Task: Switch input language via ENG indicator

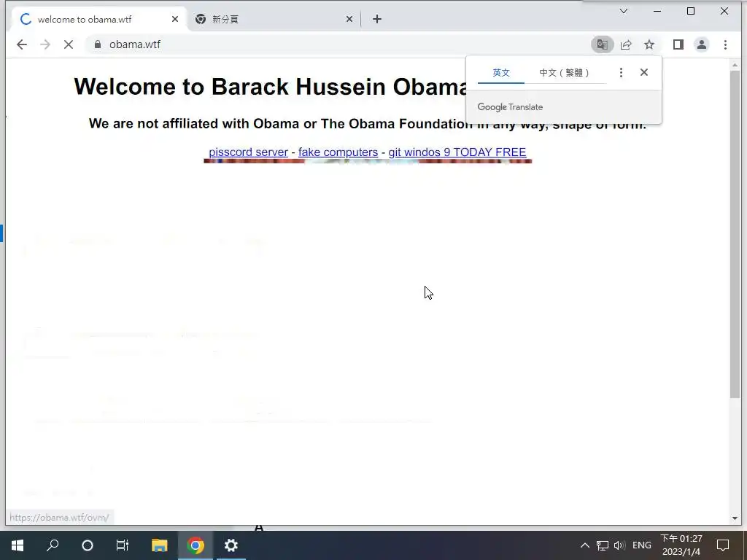Action: click(x=642, y=545)
